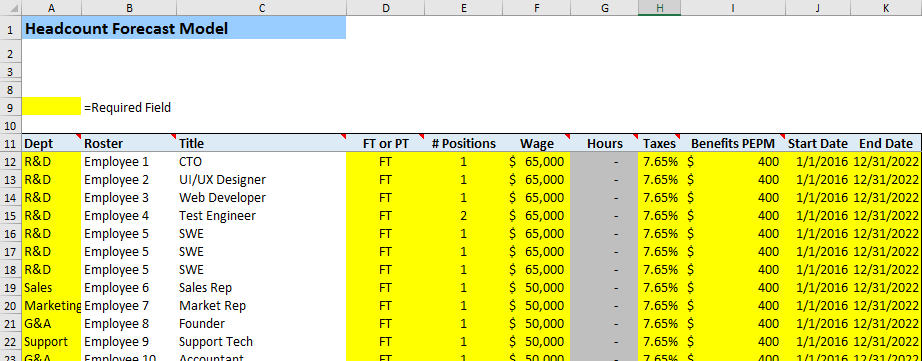
Task: Click the Employee 1 roster cell
Action: pyautogui.click(x=129, y=162)
